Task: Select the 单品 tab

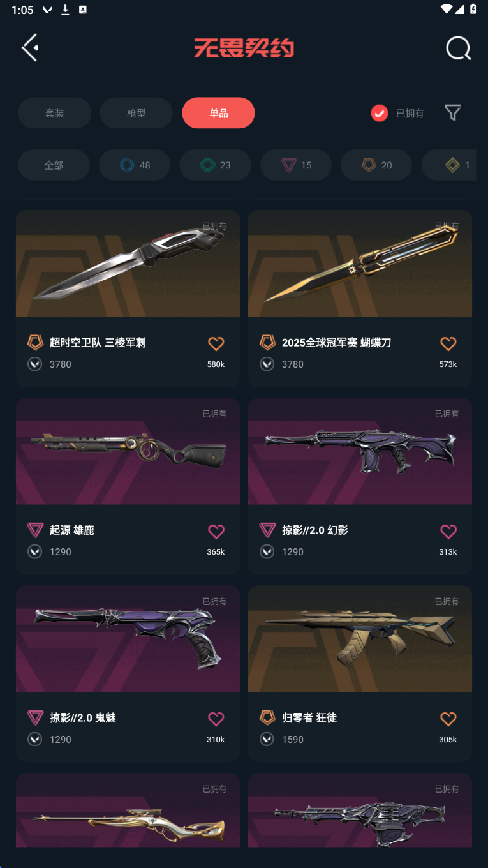Action: tap(218, 113)
